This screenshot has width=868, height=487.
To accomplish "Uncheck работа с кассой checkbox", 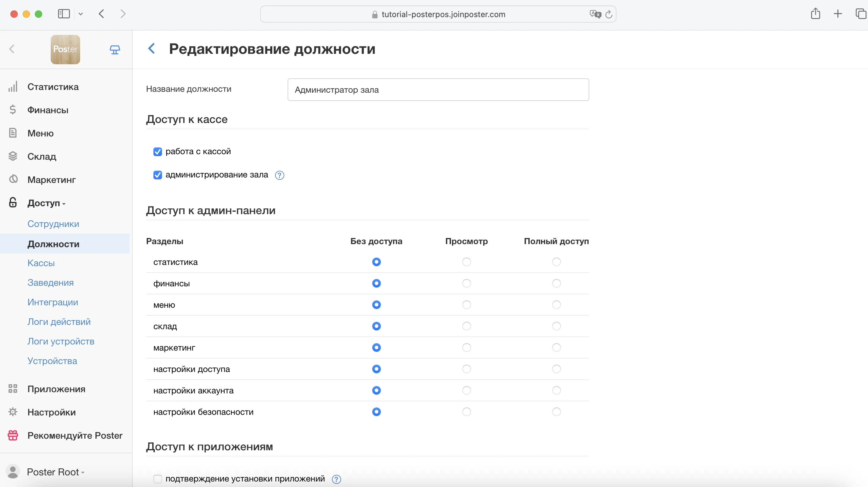I will tap(157, 152).
